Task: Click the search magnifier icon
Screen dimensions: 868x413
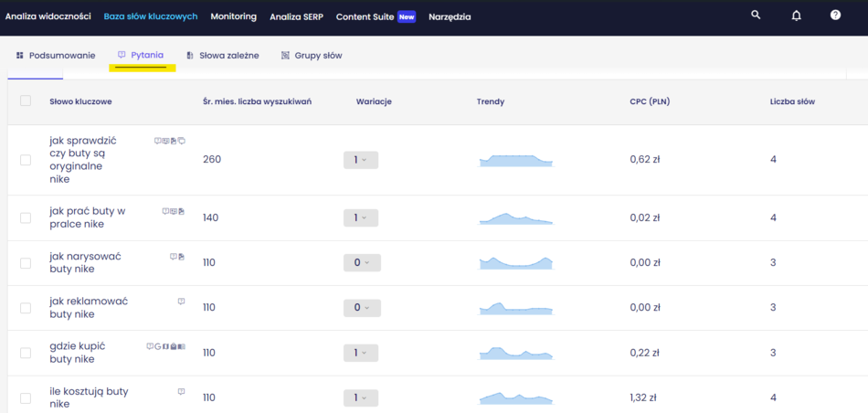Action: coord(756,16)
